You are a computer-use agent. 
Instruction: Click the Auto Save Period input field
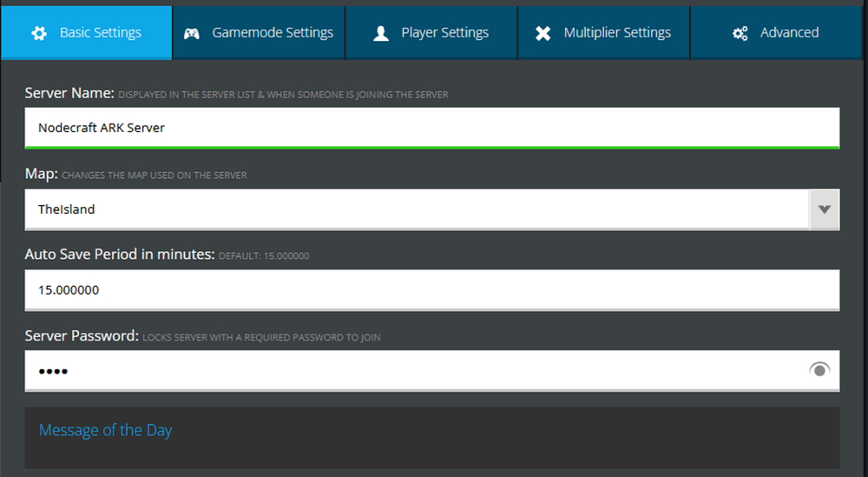click(431, 290)
